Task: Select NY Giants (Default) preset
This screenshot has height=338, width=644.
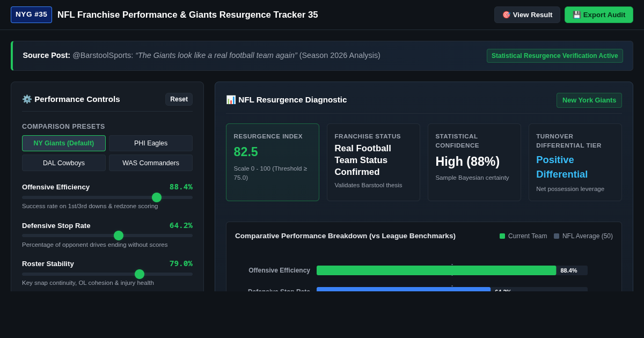Action: (x=64, y=143)
